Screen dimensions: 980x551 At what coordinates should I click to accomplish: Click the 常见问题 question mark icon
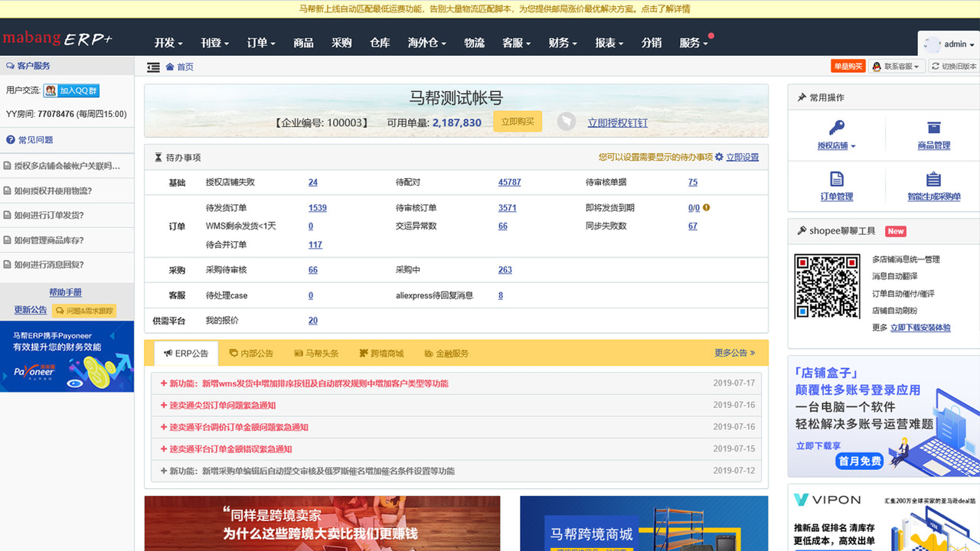tap(11, 140)
